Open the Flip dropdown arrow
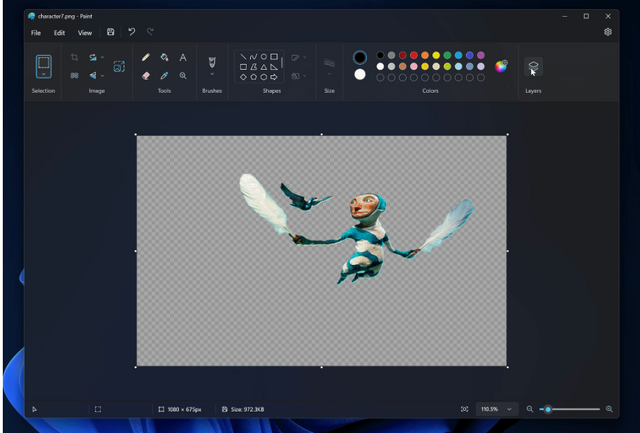 click(x=102, y=75)
